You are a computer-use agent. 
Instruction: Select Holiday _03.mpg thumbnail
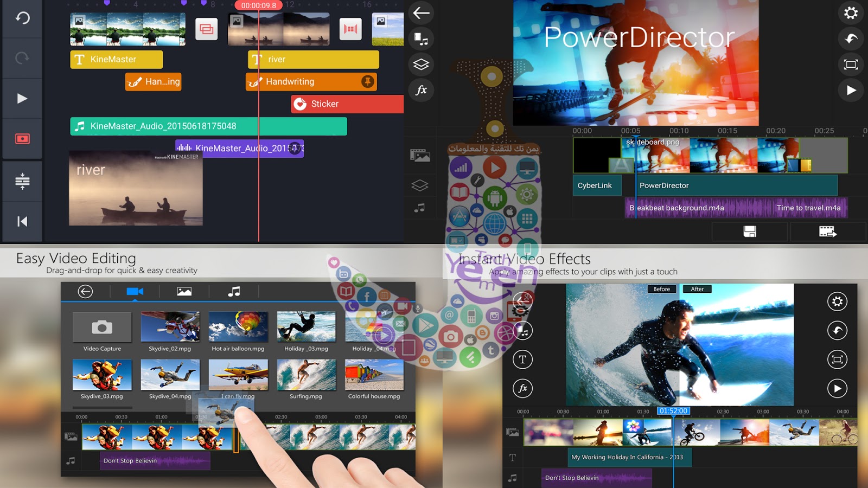(306, 328)
